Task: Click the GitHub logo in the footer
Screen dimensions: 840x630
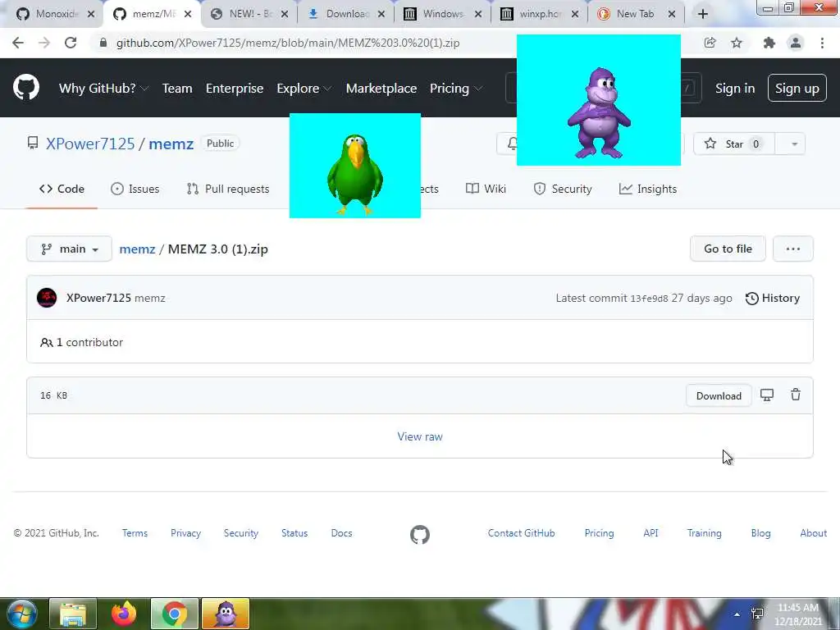Action: [420, 534]
